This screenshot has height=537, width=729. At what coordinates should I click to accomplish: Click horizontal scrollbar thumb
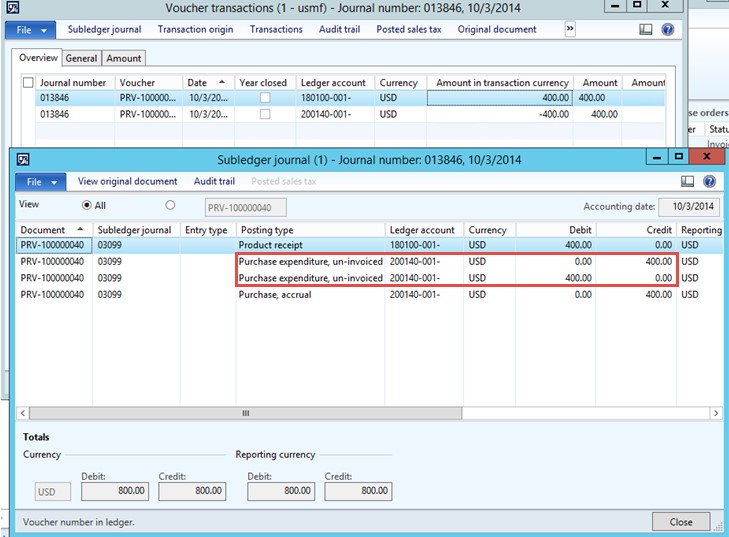tap(245, 413)
